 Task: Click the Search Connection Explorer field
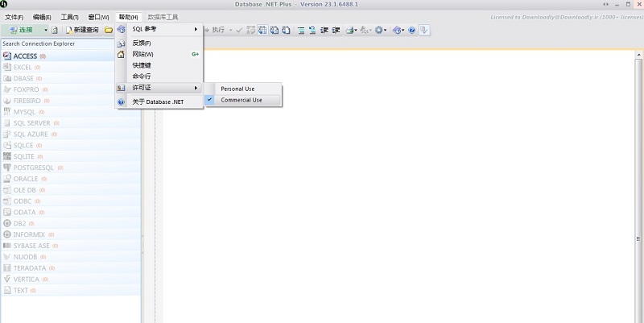coord(70,43)
